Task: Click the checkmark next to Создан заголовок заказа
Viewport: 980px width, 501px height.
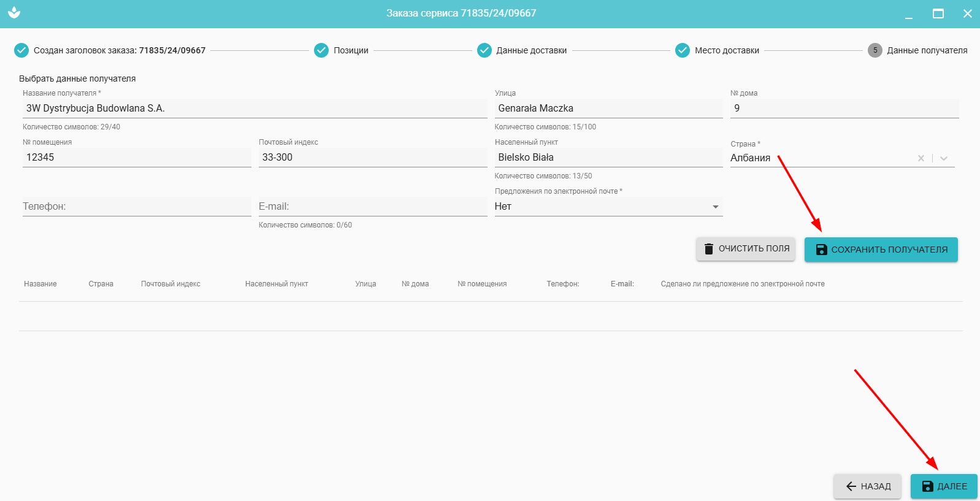Action: pyautogui.click(x=21, y=50)
